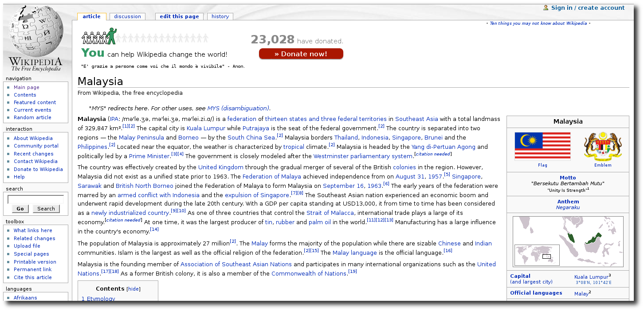
Task: Follow newly industrialized country link
Action: (x=131, y=213)
